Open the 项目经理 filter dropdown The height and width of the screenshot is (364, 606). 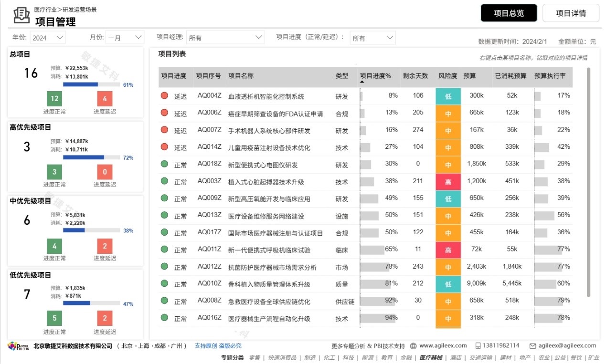click(225, 37)
